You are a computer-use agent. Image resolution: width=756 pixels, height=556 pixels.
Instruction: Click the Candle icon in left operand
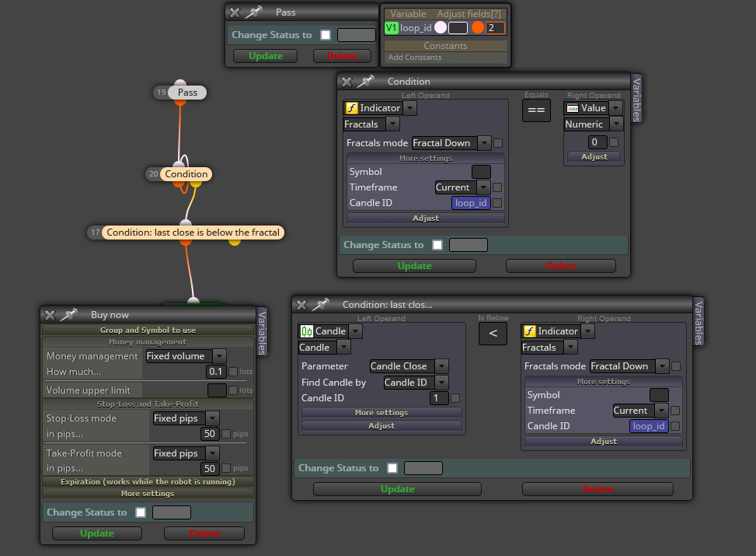[307, 331]
